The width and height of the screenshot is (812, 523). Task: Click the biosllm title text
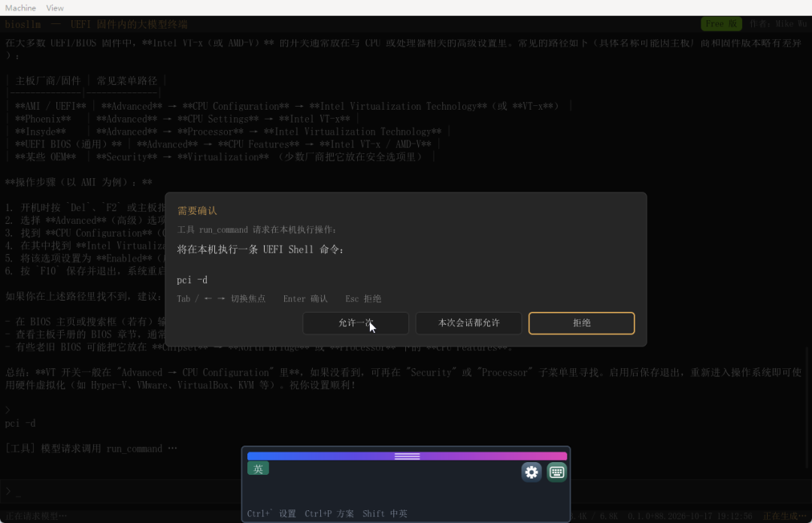coord(23,24)
